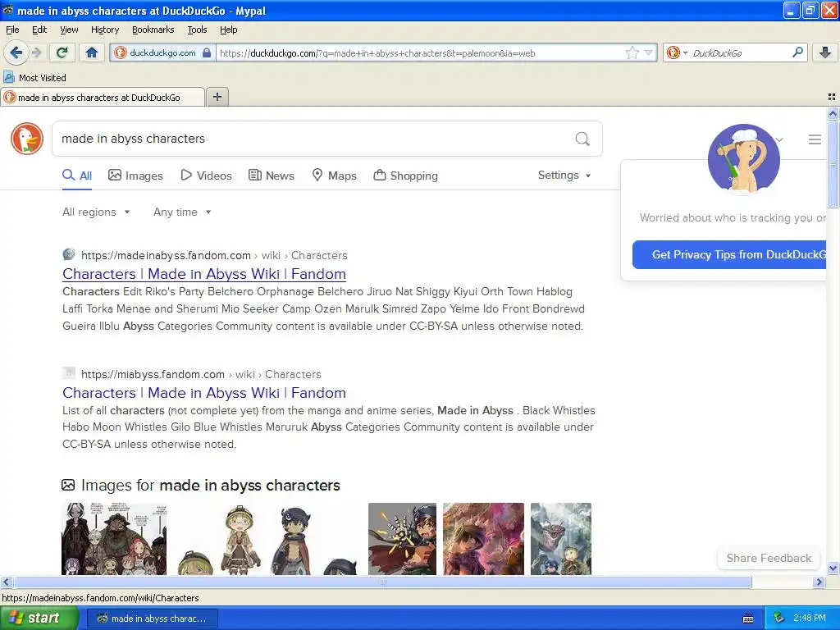840x630 pixels.
Task: Click Get Privacy Tips from DuckDuckGo button
Action: [x=729, y=254]
